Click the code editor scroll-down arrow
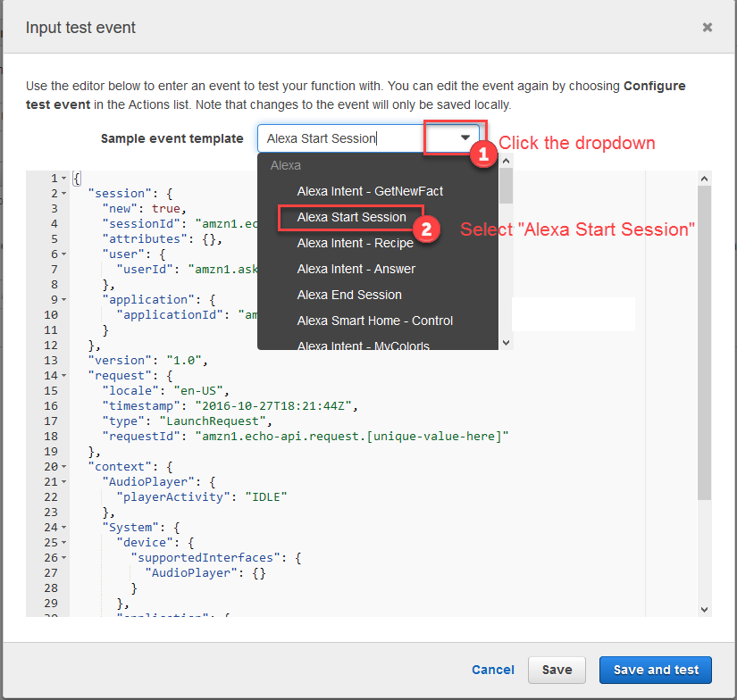 [x=705, y=609]
